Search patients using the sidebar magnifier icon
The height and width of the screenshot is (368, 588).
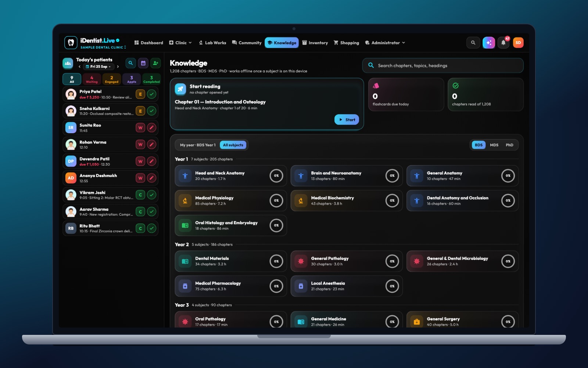[130, 63]
